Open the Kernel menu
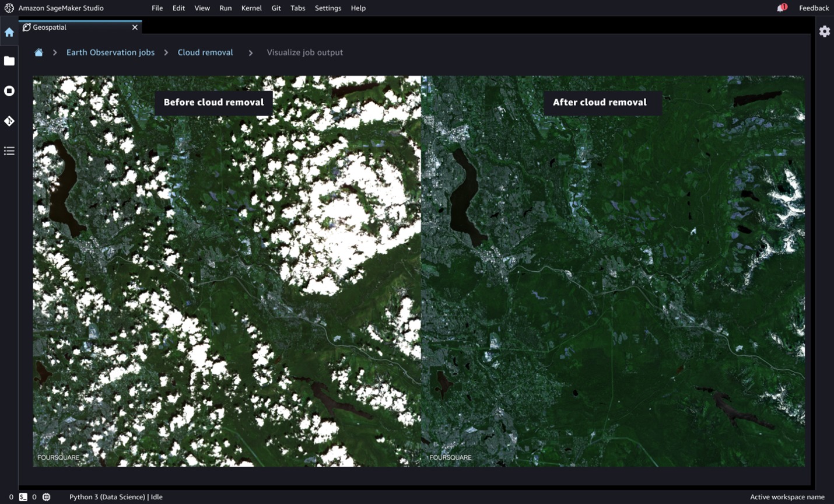Viewport: 834px width, 504px height. (251, 8)
